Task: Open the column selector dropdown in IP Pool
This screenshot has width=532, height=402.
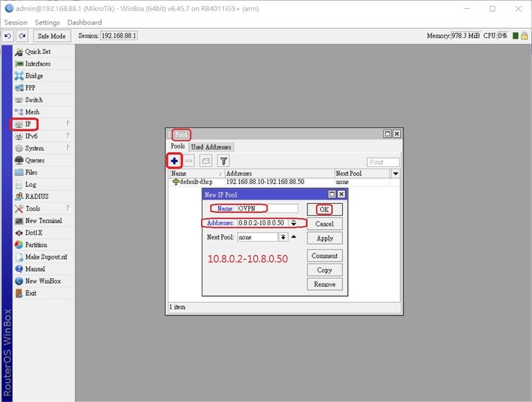Action: point(395,174)
